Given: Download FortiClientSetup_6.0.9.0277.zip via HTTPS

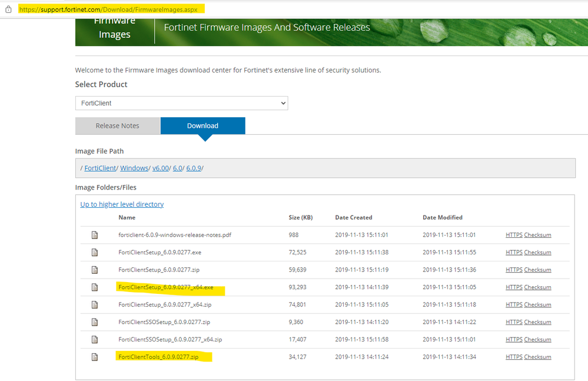Looking at the screenshot, I should click(514, 270).
